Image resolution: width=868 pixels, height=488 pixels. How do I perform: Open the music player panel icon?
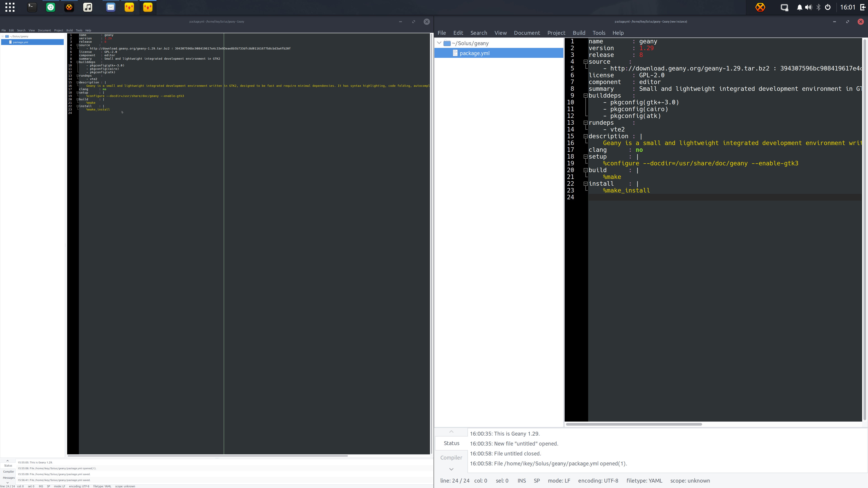[88, 7]
